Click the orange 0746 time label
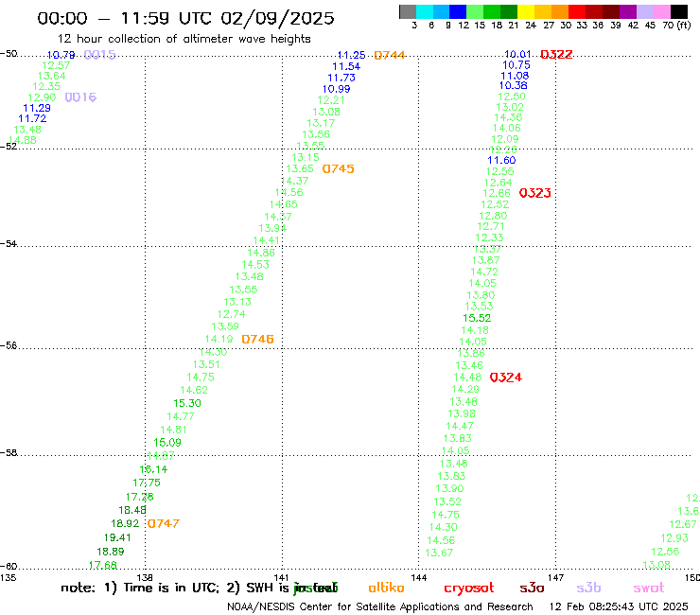Screen dimensions: 700x615 pyautogui.click(x=257, y=339)
